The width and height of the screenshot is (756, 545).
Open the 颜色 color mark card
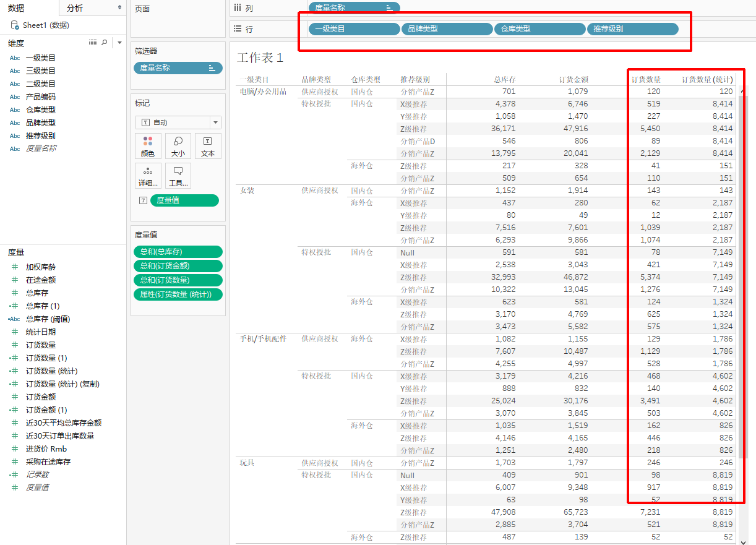(148, 146)
